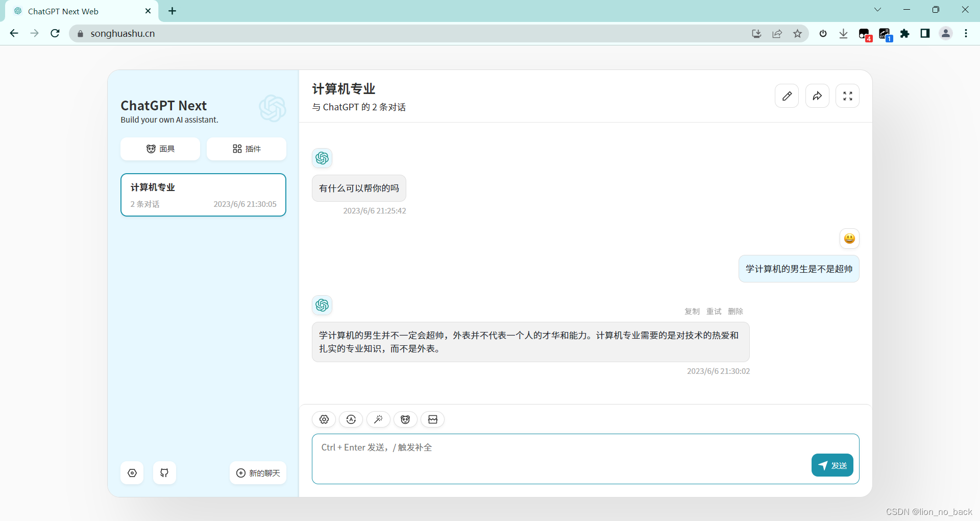
Task: Click ChatGPT avatar above the second reply
Action: [x=322, y=305]
